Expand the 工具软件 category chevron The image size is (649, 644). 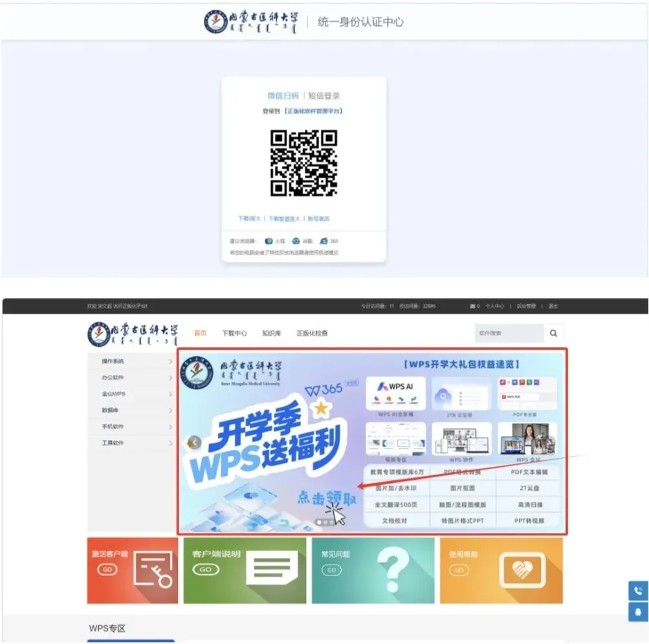(x=170, y=443)
